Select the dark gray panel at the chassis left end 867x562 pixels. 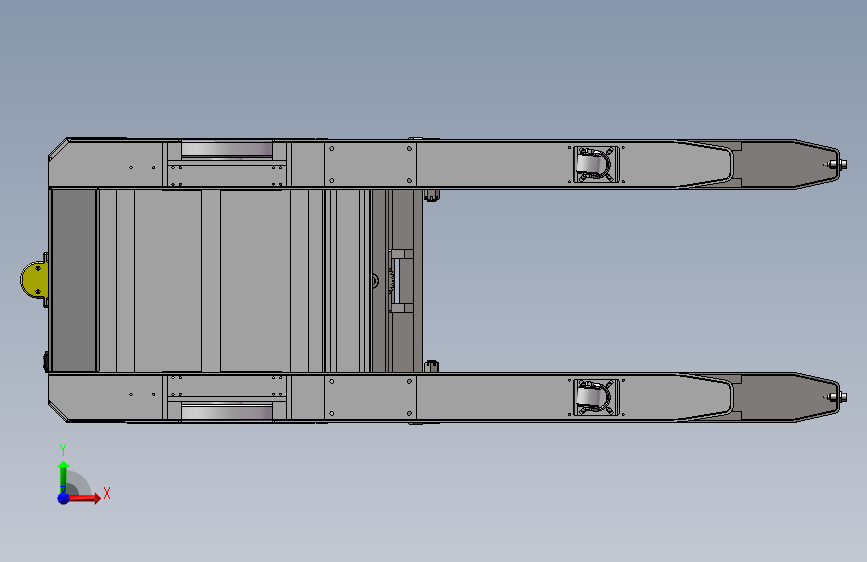tap(74, 280)
